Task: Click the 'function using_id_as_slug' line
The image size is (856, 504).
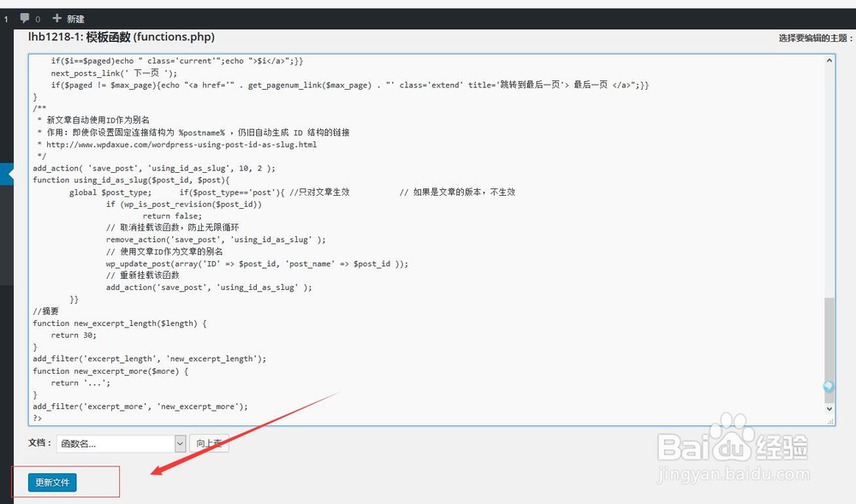Action: [131, 180]
